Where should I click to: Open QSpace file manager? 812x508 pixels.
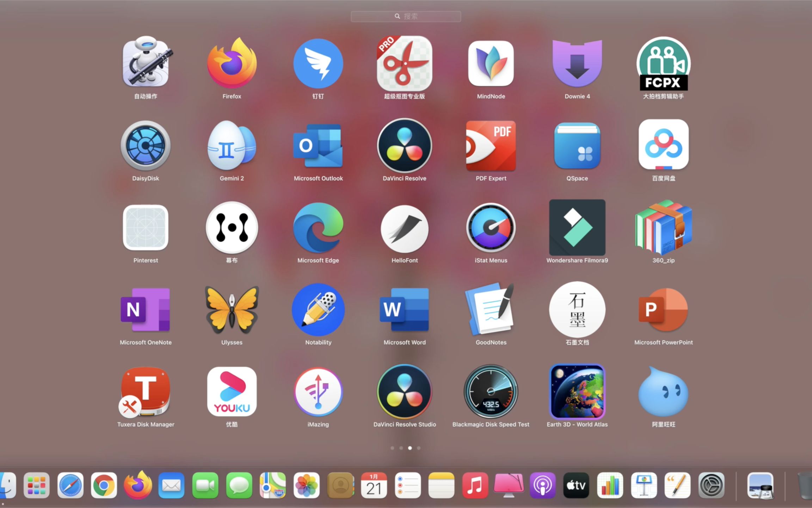[x=577, y=145]
